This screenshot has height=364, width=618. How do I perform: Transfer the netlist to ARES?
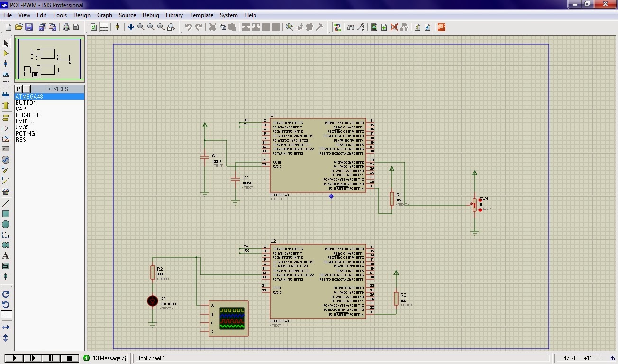pos(441,27)
